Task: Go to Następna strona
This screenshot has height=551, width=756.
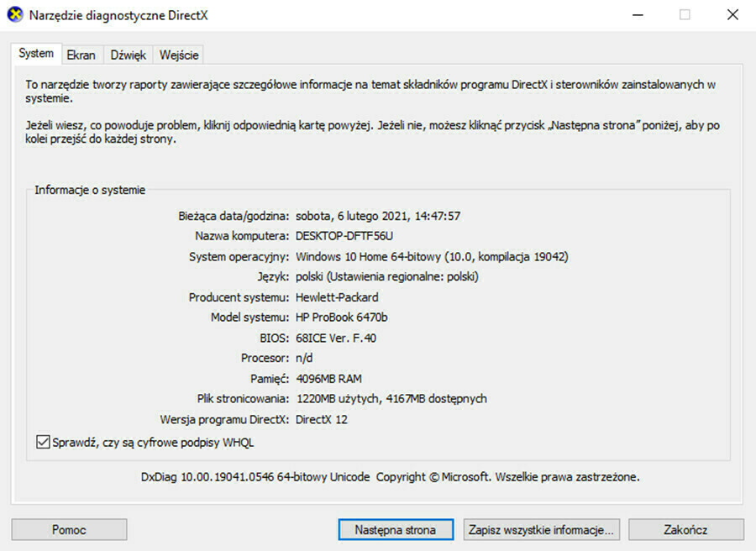Action: coord(396,530)
